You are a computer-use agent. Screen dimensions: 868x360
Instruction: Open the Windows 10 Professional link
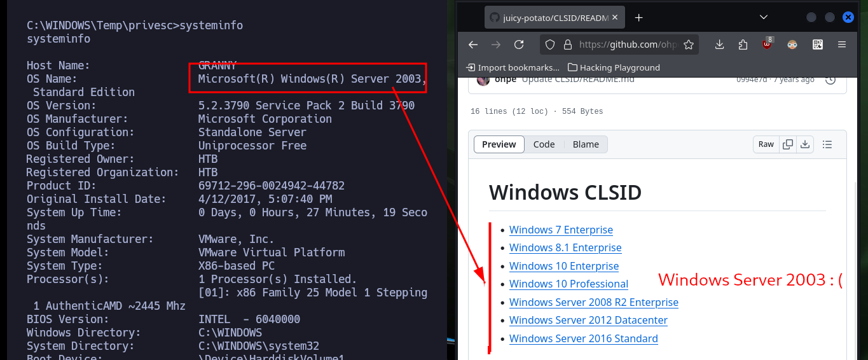point(568,284)
